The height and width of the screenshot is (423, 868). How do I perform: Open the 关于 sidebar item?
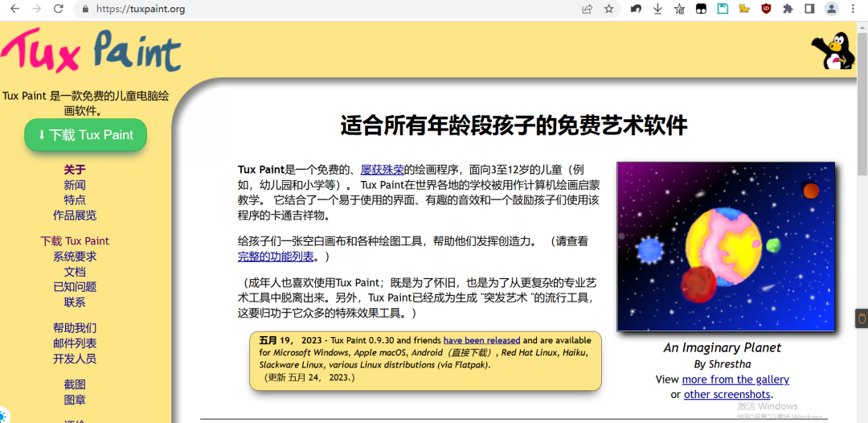click(x=75, y=170)
